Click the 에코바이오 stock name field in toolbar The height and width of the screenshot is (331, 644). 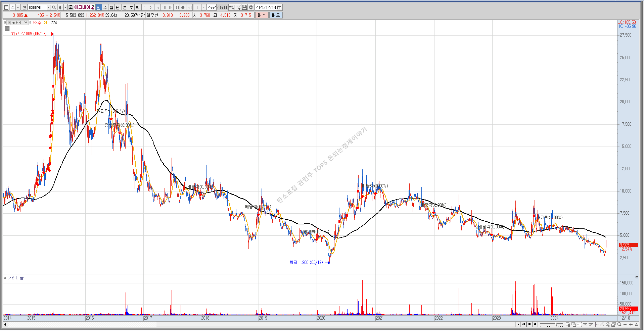(84, 7)
